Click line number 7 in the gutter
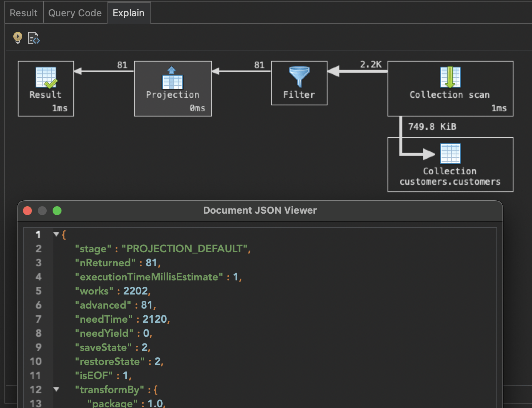The image size is (532, 408). click(x=39, y=319)
